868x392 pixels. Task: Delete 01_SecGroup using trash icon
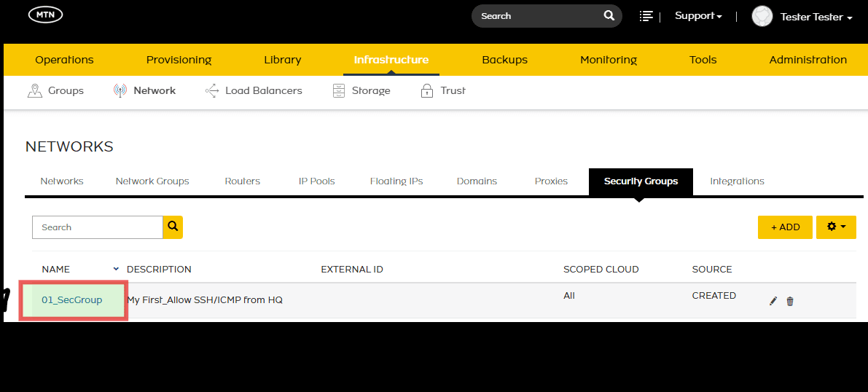coord(790,301)
